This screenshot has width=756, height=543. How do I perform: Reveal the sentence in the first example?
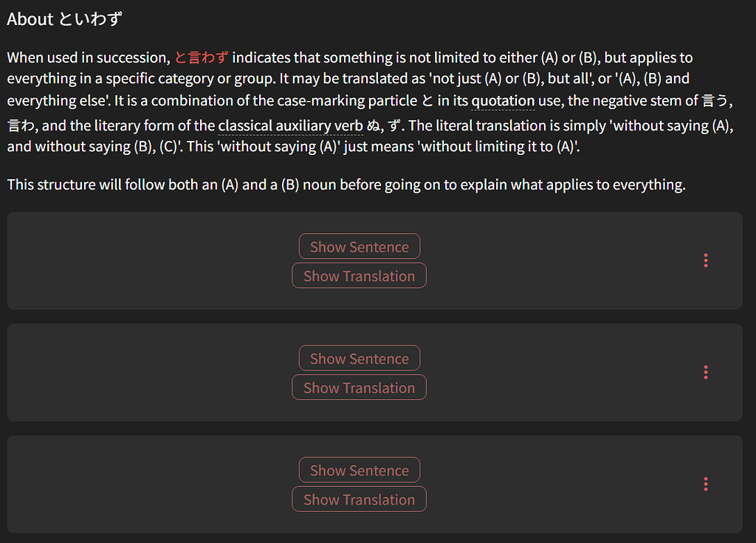(359, 246)
